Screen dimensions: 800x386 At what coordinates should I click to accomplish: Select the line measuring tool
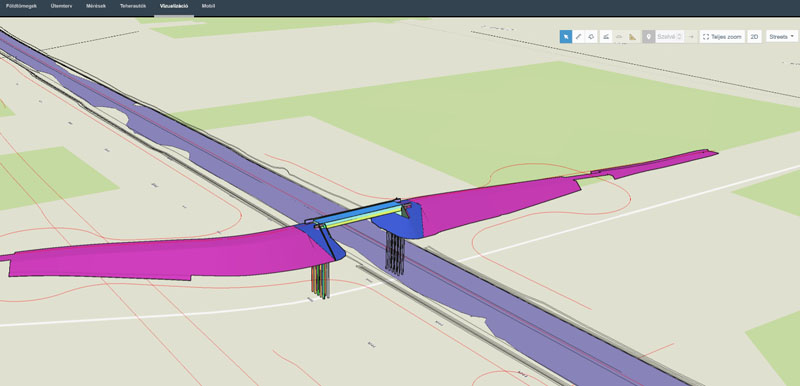coord(579,37)
